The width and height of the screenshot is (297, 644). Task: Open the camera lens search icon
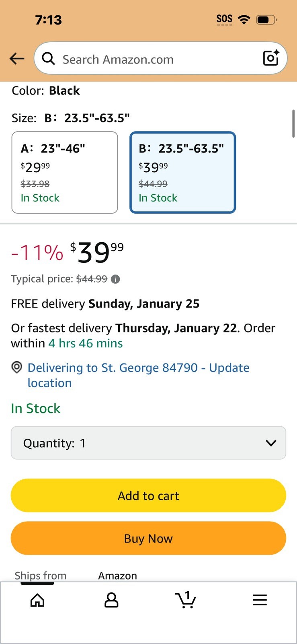[271, 58]
